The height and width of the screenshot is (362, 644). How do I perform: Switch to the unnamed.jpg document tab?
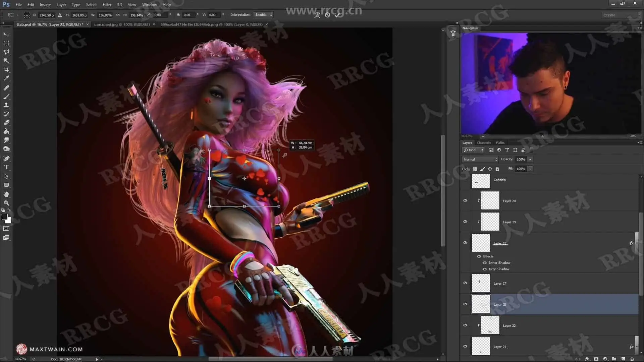click(122, 24)
